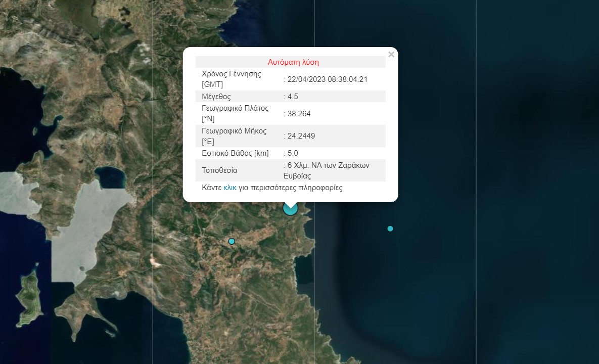Click the latitude value 38.264
The width and height of the screenshot is (599, 364).
(x=299, y=114)
